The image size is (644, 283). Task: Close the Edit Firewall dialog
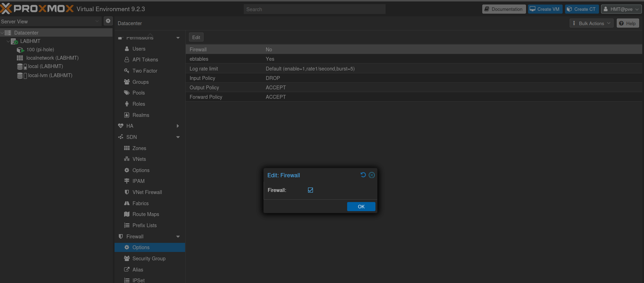click(372, 175)
